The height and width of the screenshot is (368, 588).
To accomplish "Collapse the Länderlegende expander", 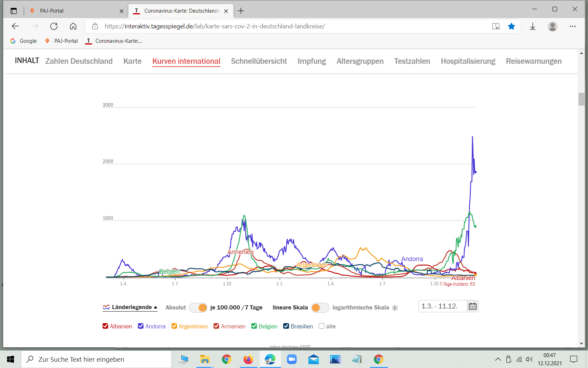I will click(130, 307).
